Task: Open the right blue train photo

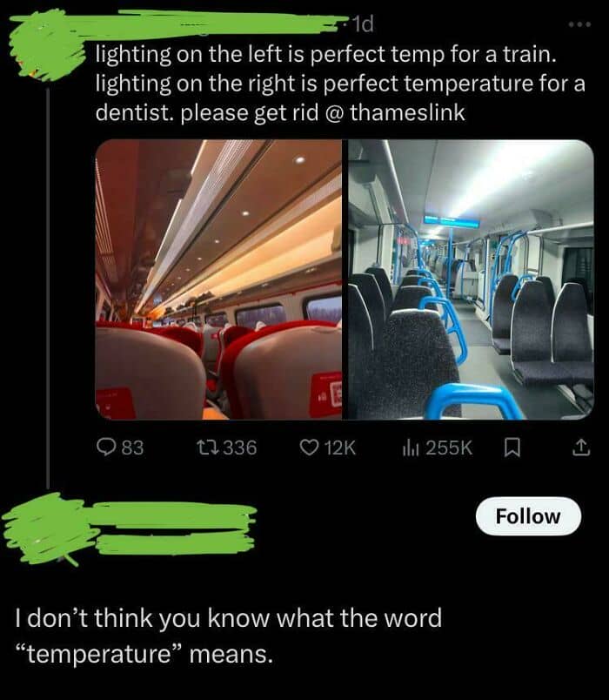Action: pyautogui.click(x=471, y=279)
